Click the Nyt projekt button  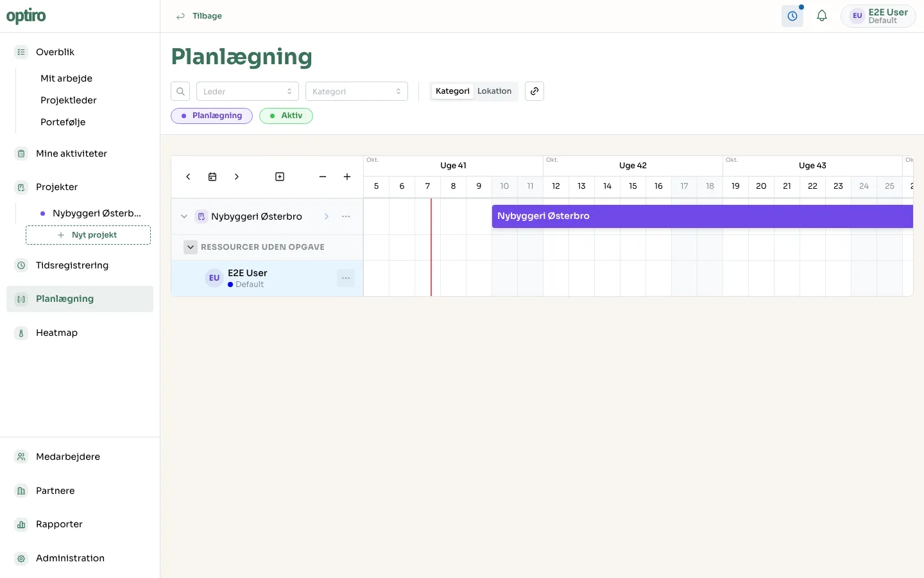pyautogui.click(x=88, y=235)
